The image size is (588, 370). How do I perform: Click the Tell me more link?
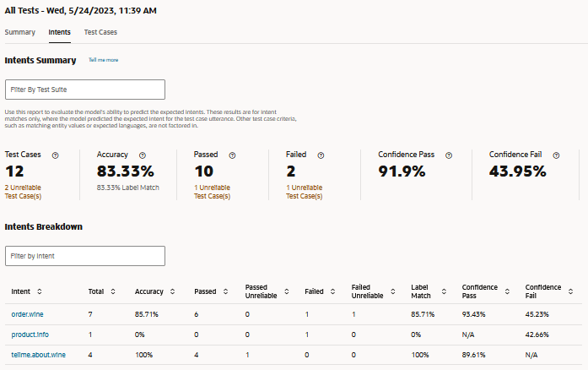(x=104, y=61)
